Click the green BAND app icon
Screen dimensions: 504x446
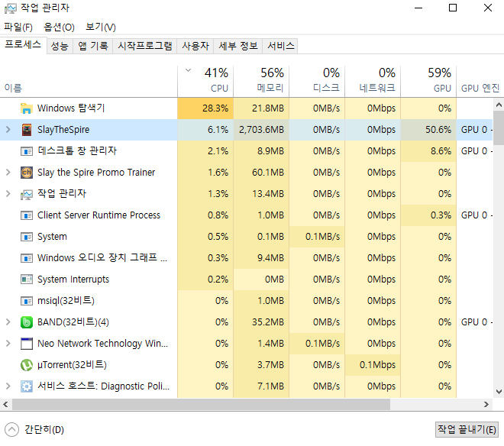pos(27,322)
